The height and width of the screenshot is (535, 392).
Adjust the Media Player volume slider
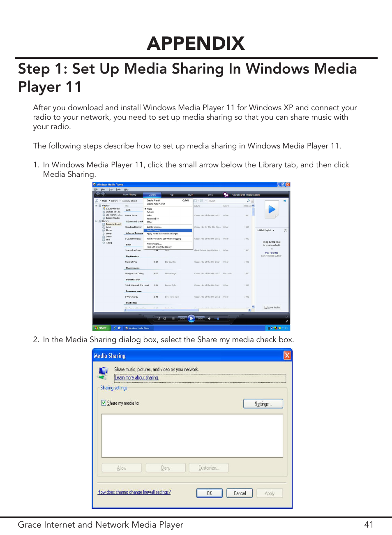(220, 318)
